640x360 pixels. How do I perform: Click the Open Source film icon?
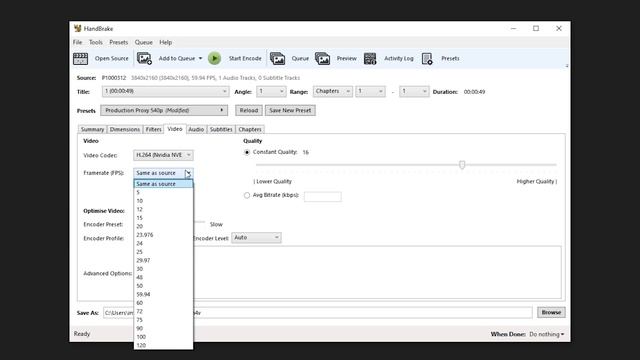click(x=80, y=58)
